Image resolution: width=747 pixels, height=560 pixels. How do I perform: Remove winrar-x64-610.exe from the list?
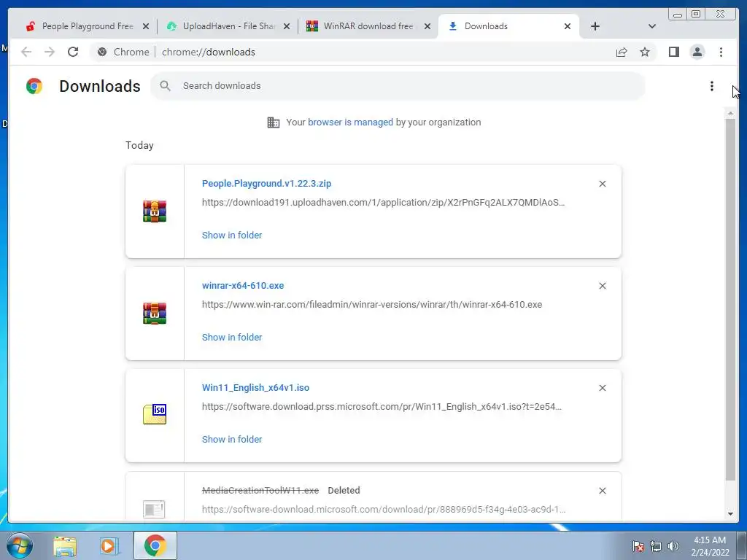tap(603, 286)
